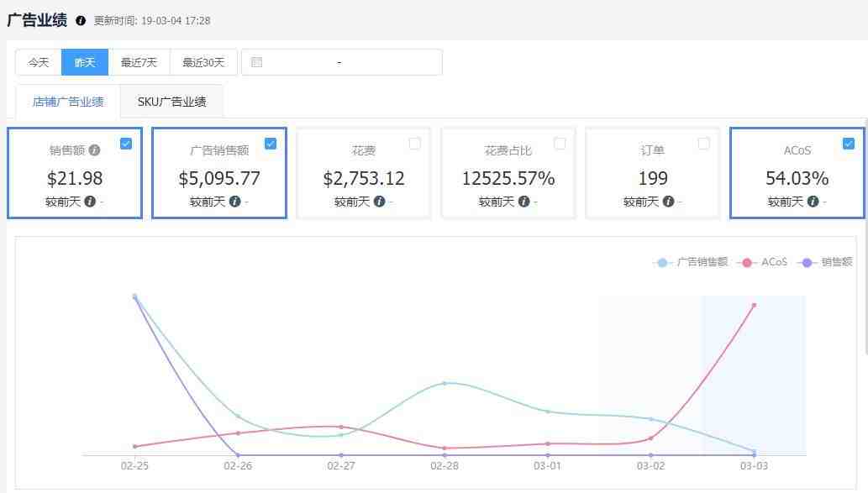Select 最近7天 time range
The height and width of the screenshot is (493, 868).
(139, 62)
